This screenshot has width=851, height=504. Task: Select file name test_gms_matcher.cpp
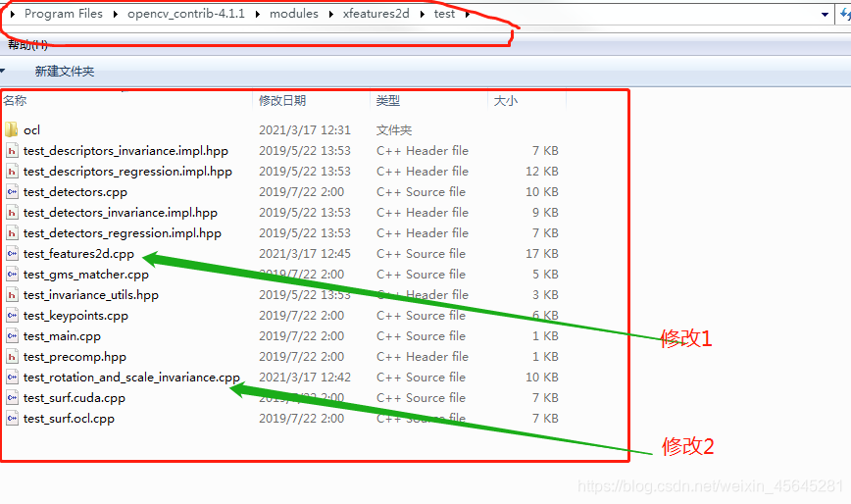(85, 275)
